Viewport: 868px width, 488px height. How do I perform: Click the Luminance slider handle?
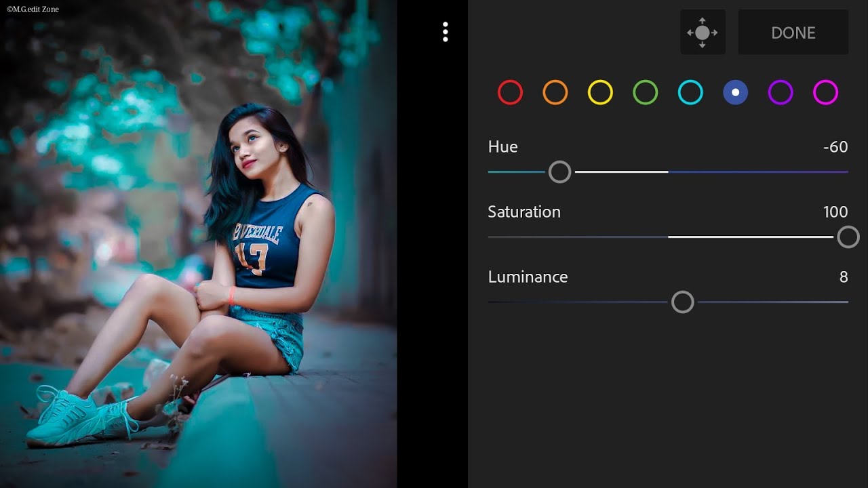pyautogui.click(x=682, y=302)
